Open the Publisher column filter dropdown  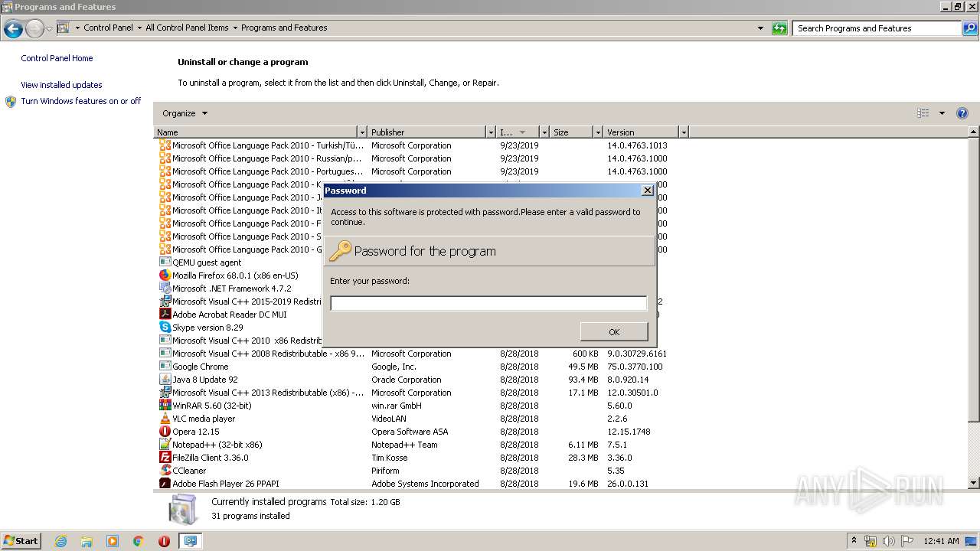[491, 132]
